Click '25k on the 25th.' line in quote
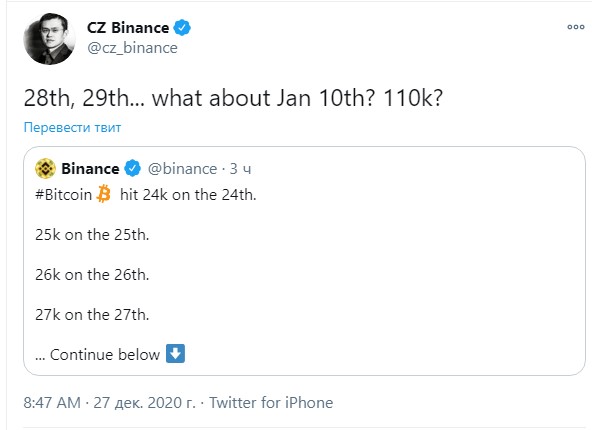The image size is (592, 430). click(x=92, y=235)
